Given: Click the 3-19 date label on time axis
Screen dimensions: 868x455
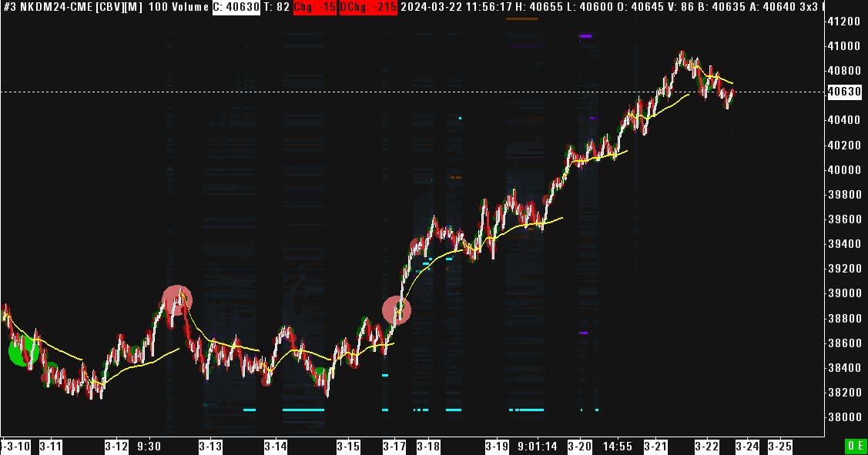Looking at the screenshot, I should [x=497, y=446].
